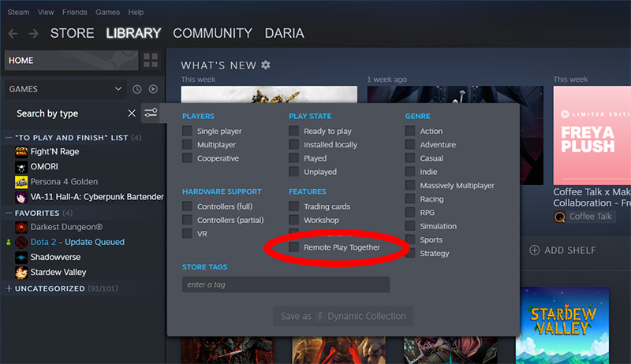Select the Action genre checkbox
631x364 pixels.
(410, 131)
